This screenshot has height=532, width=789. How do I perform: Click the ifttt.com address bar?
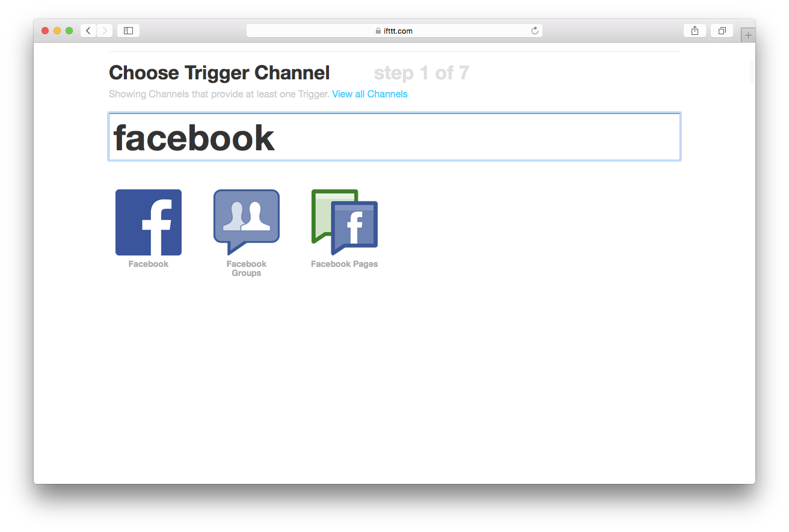394,31
